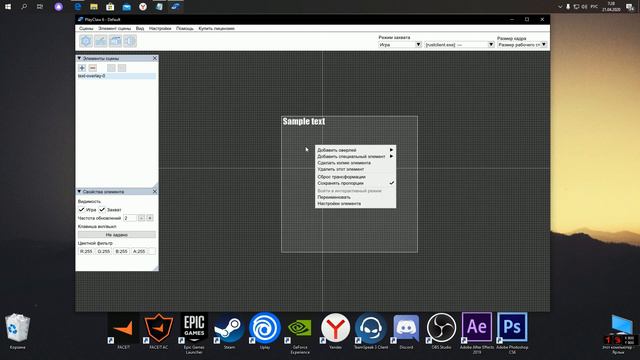The height and width of the screenshot is (360, 640).
Task: Collapse the Свойства элемента panel triangle
Action: pyautogui.click(x=79, y=191)
